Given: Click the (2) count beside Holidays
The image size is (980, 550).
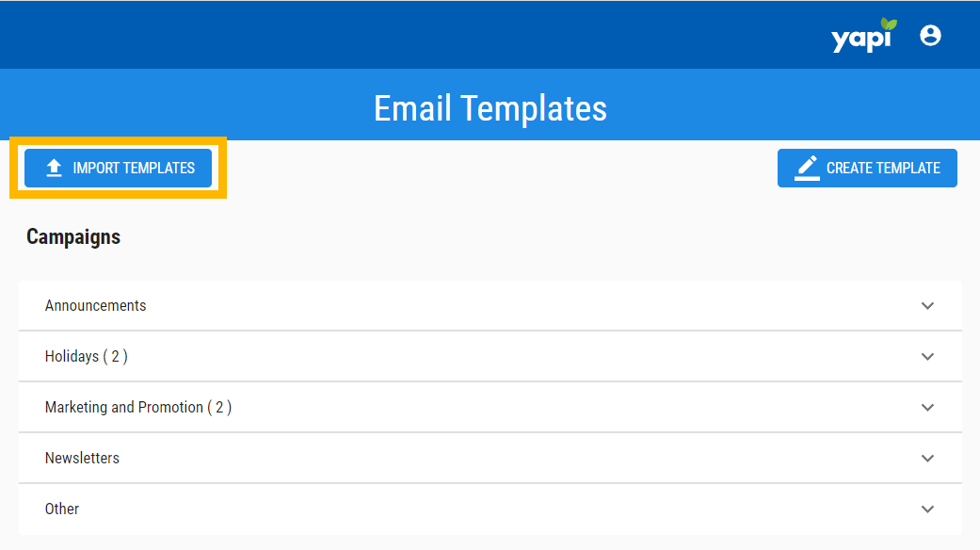Looking at the screenshot, I should (116, 357).
